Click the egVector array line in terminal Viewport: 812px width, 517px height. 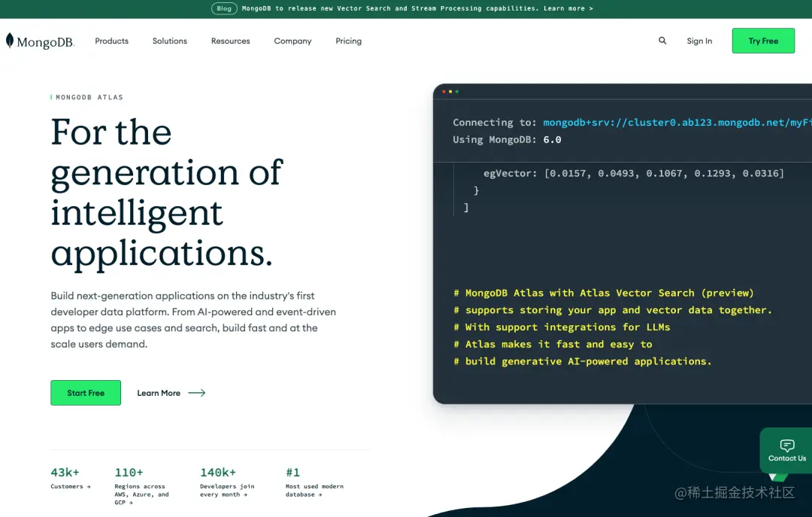[633, 173]
